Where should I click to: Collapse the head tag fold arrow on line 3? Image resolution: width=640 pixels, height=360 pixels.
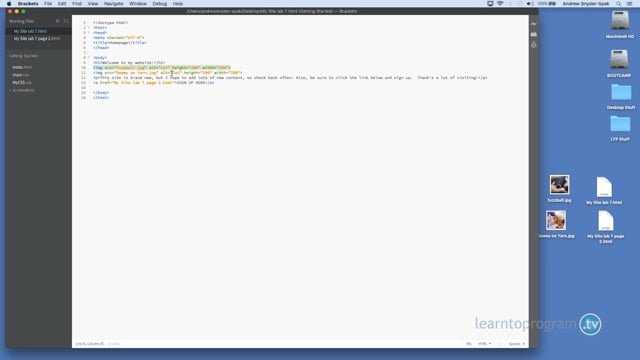[x=89, y=33]
